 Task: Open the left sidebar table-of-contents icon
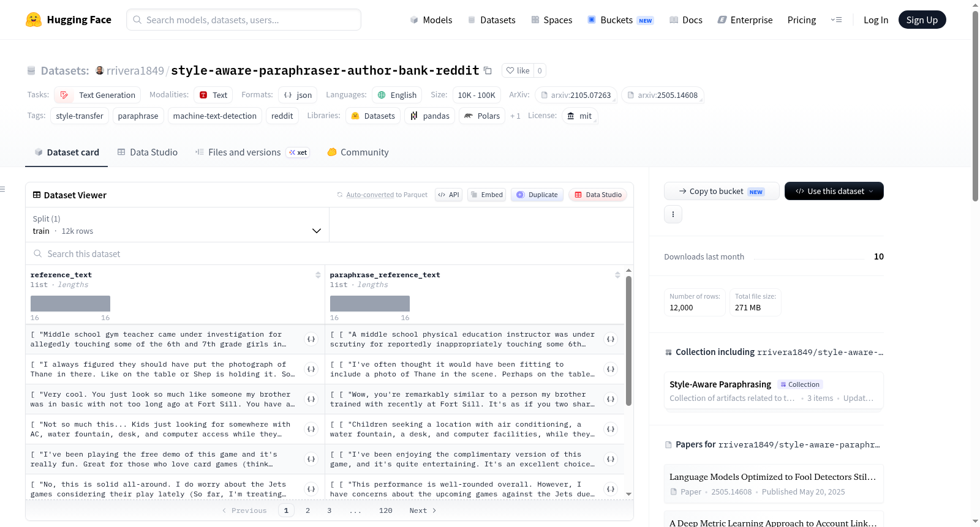[2, 189]
